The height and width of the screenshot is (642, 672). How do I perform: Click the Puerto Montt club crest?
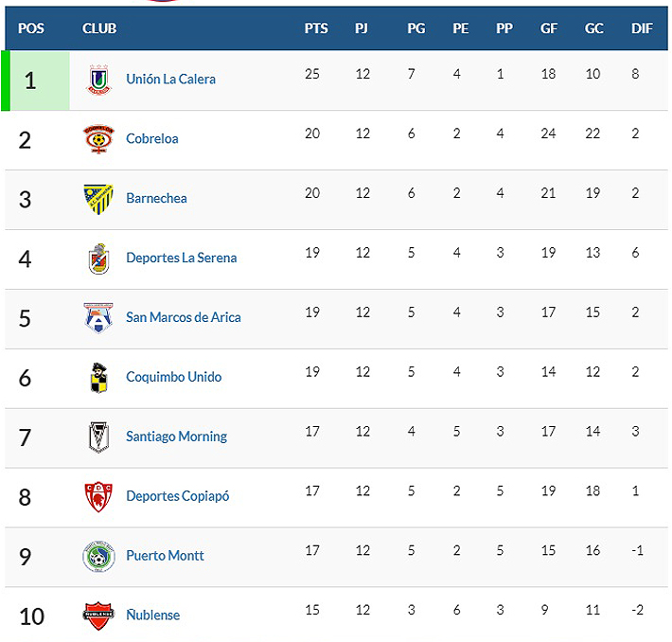(97, 557)
